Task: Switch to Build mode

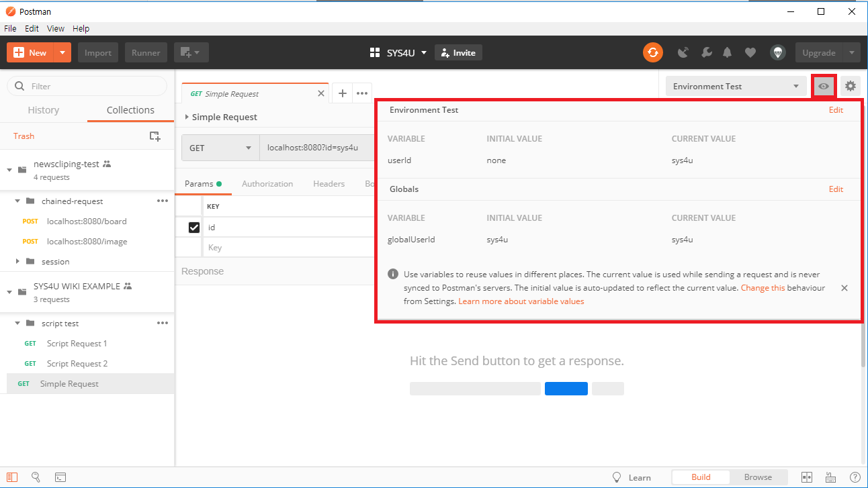Action: (x=701, y=477)
